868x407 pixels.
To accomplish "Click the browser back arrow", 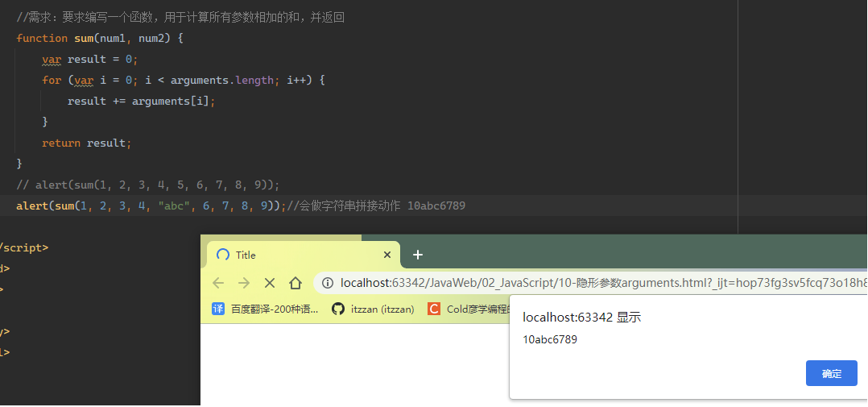I will [218, 283].
